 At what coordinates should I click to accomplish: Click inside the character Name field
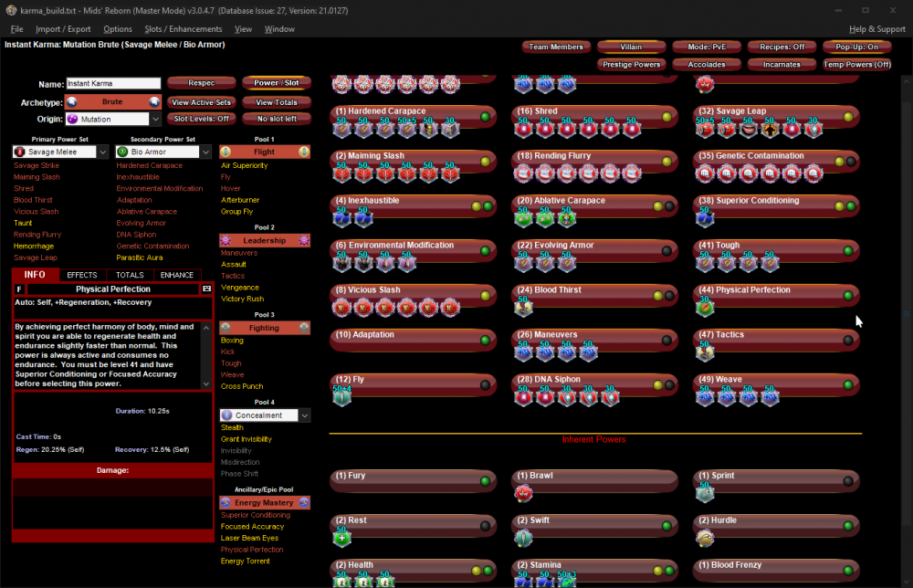112,82
